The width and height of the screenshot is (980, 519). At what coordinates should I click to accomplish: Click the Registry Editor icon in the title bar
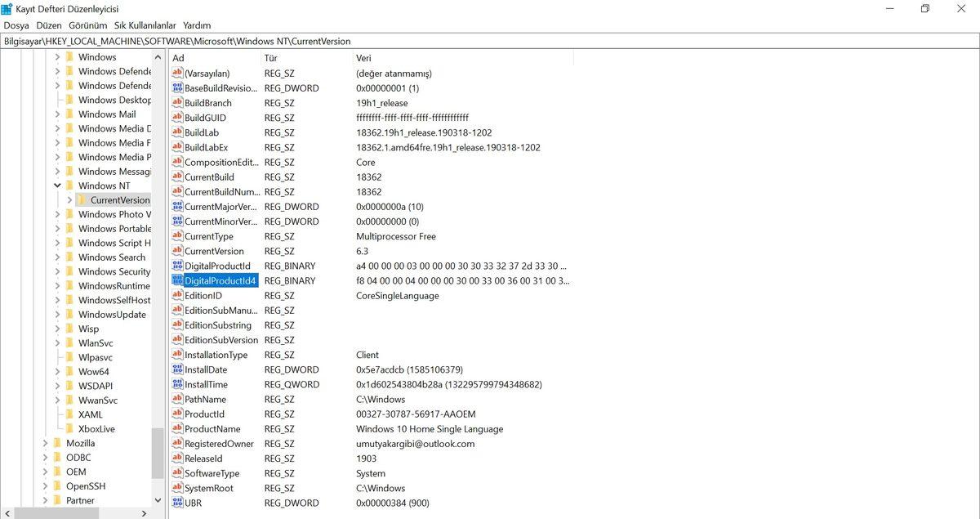tap(8, 9)
